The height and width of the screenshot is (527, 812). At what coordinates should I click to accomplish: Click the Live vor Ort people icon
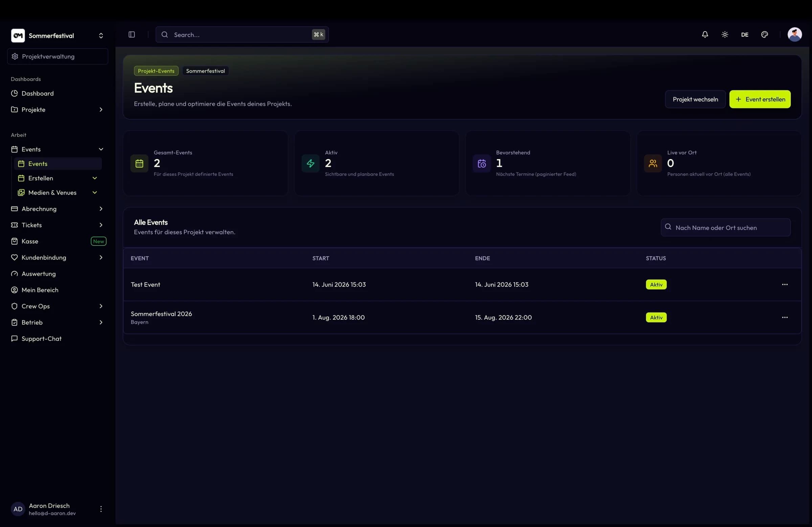click(653, 164)
